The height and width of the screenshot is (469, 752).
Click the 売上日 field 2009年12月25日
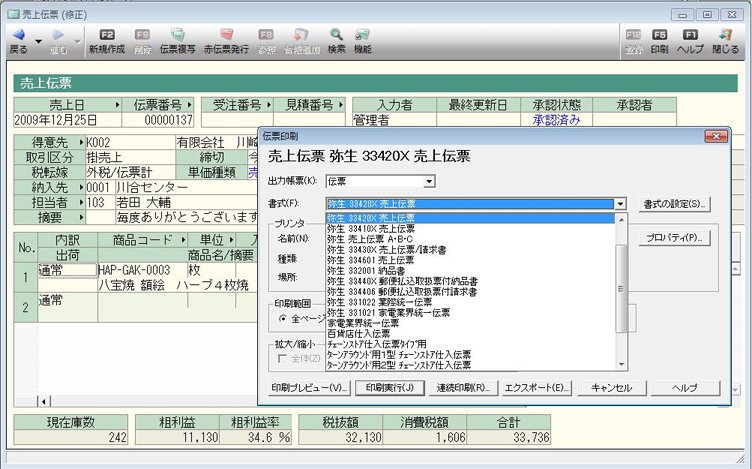pyautogui.click(x=67, y=119)
